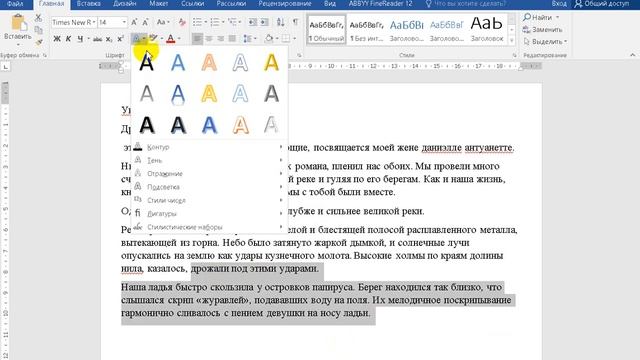The height and width of the screenshot is (360, 640).
Task: Collapse the ribbon with the chevron
Action: [632, 55]
